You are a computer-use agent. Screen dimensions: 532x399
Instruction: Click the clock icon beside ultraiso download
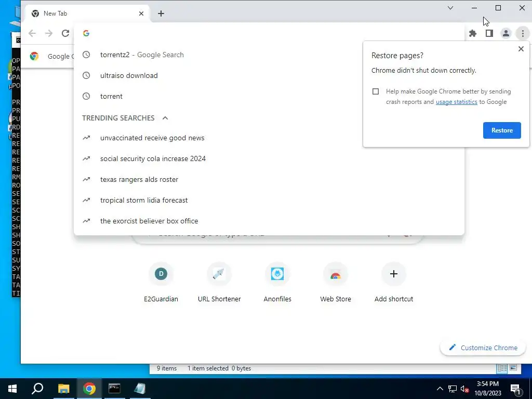[86, 75]
